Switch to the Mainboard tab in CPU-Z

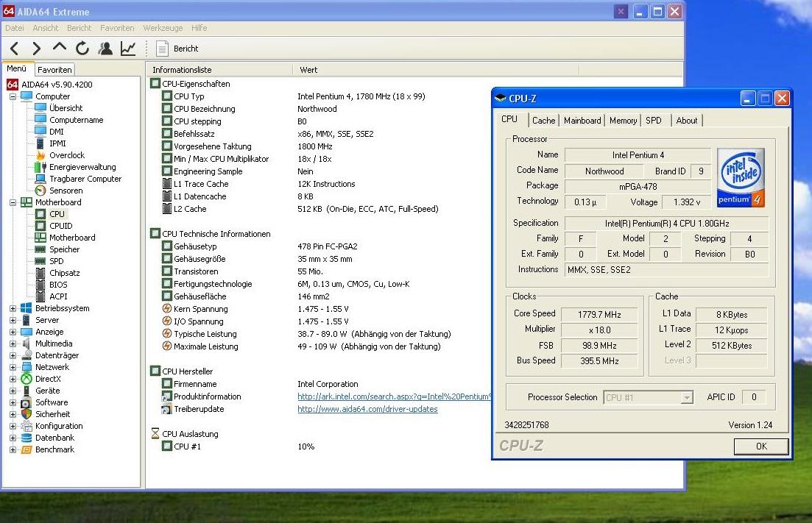582,121
